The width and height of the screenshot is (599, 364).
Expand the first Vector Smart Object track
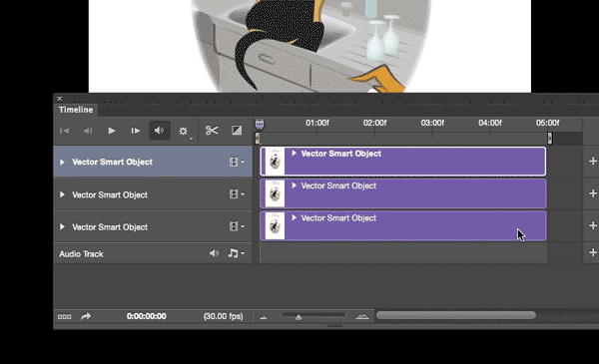[x=62, y=163]
